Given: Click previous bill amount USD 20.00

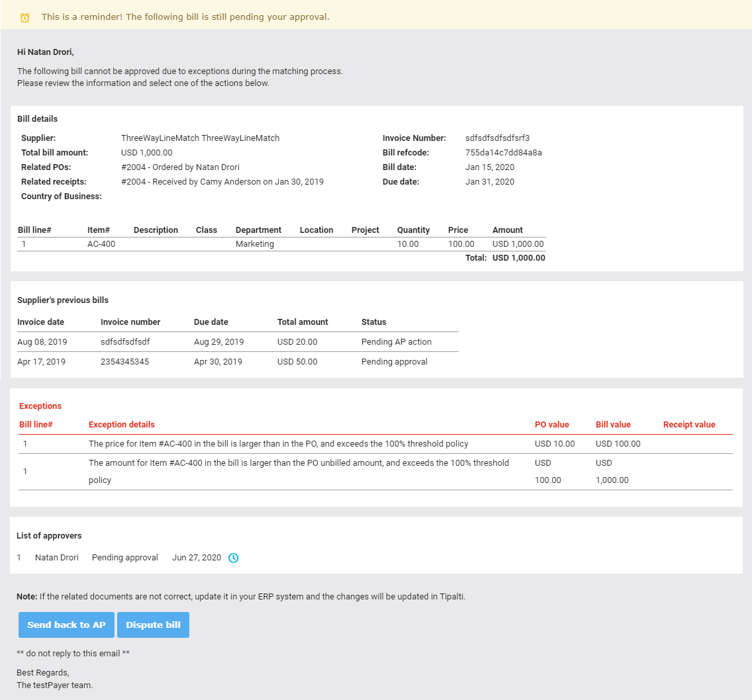Looking at the screenshot, I should point(297,342).
